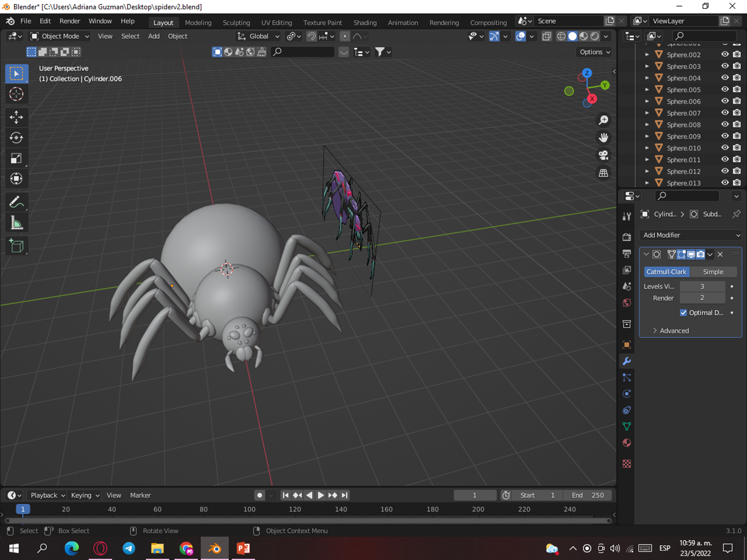Click the current frame number field
This screenshot has width=747, height=560.
(x=475, y=495)
